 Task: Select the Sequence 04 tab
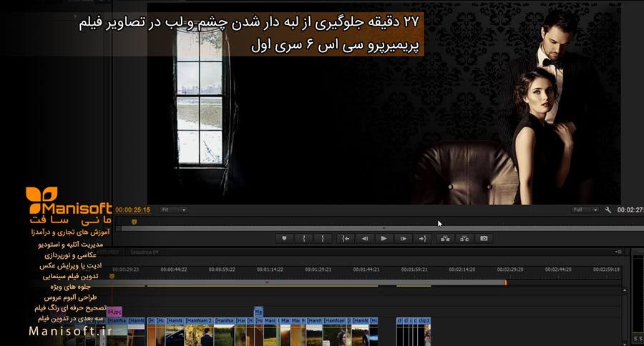(x=144, y=252)
